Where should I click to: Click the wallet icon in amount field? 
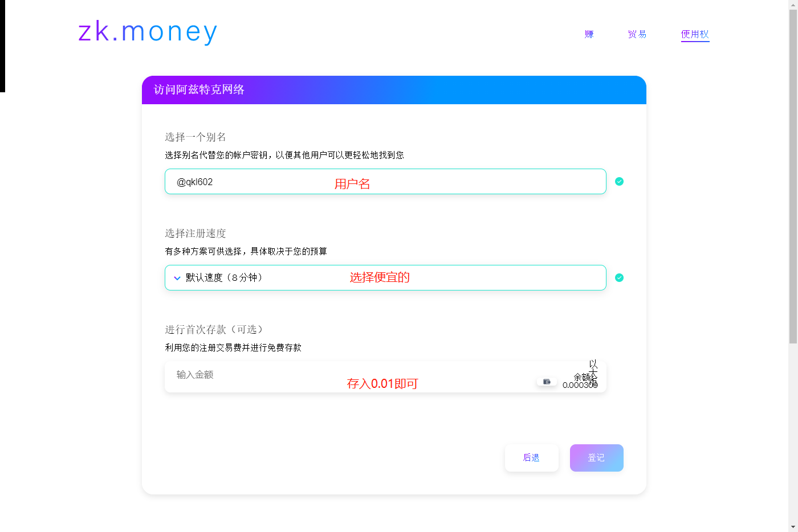click(x=547, y=382)
